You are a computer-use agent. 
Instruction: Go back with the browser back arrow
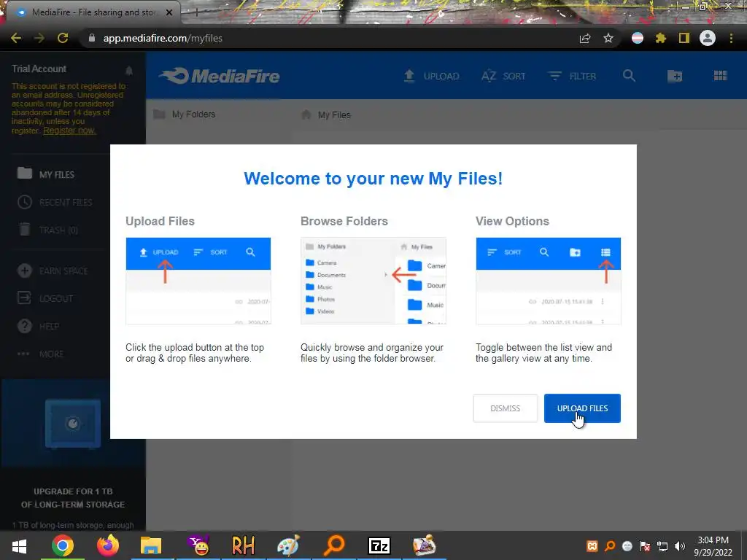click(x=16, y=38)
